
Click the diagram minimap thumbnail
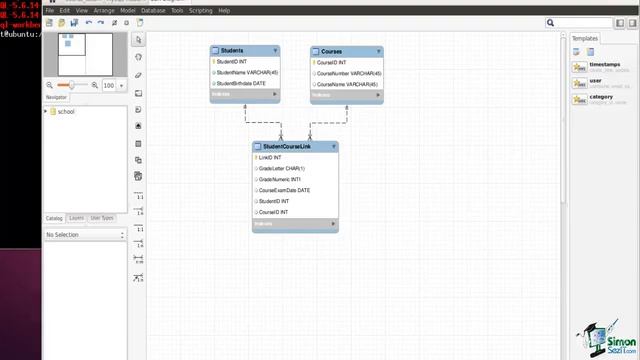(85, 54)
